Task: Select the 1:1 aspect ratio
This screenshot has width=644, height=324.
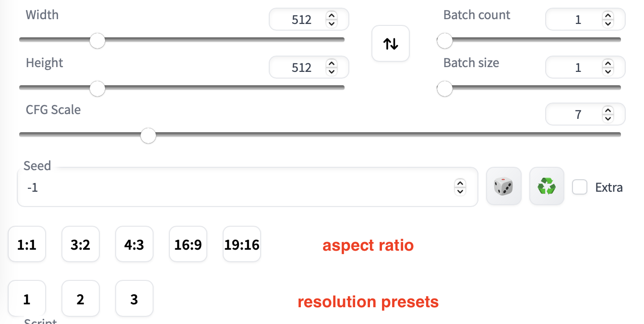Action: point(26,244)
